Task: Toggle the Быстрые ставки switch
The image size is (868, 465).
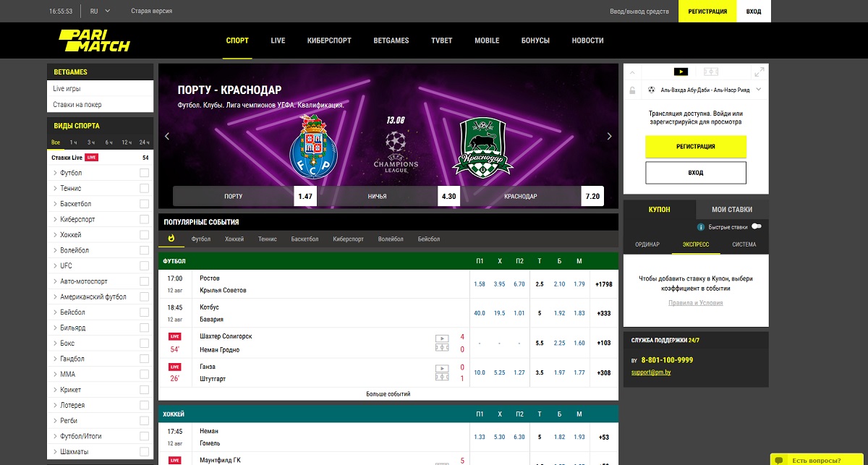Action: 756,226
